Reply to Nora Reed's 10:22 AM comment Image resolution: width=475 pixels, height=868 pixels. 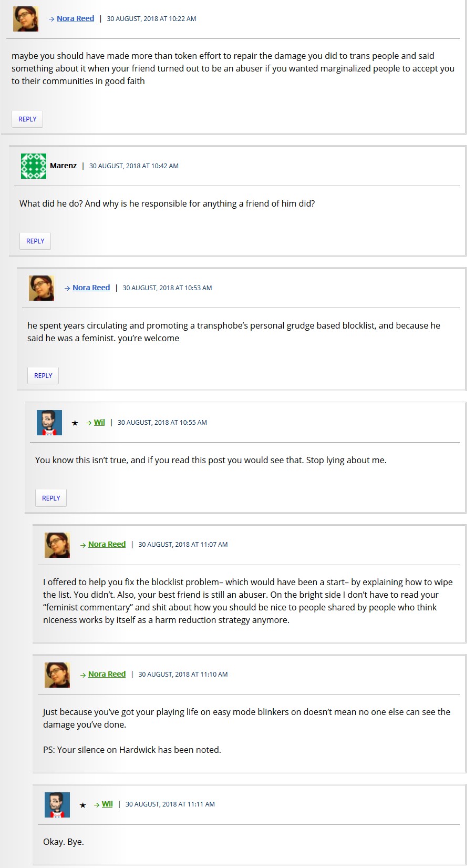(27, 119)
